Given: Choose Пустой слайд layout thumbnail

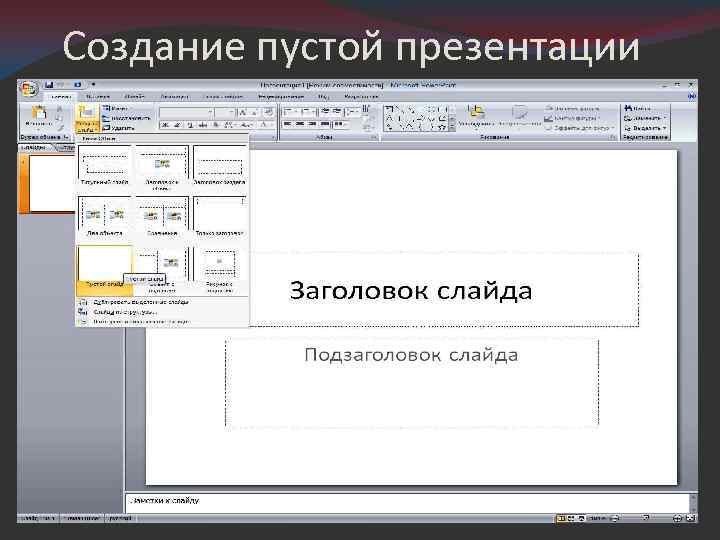Looking at the screenshot, I should pos(105,269).
